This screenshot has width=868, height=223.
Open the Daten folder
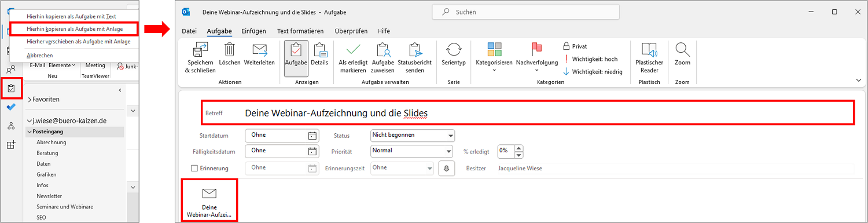[x=44, y=164]
